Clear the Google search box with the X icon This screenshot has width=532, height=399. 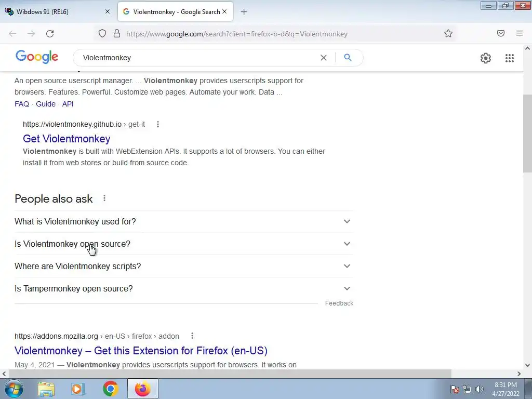pyautogui.click(x=324, y=58)
